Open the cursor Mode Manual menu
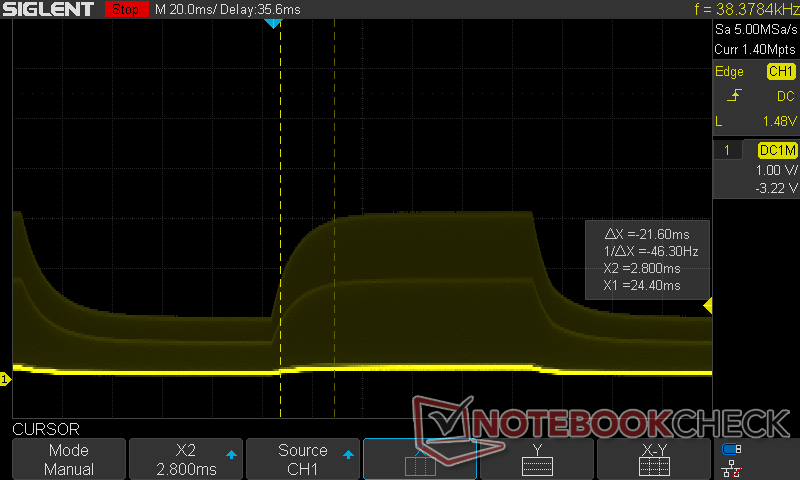 [69, 459]
